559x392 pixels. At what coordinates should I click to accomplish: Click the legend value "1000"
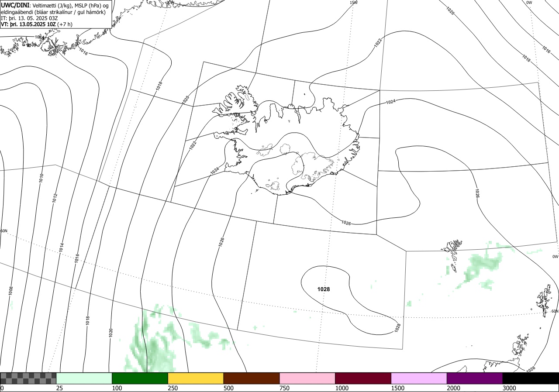pyautogui.click(x=342, y=388)
